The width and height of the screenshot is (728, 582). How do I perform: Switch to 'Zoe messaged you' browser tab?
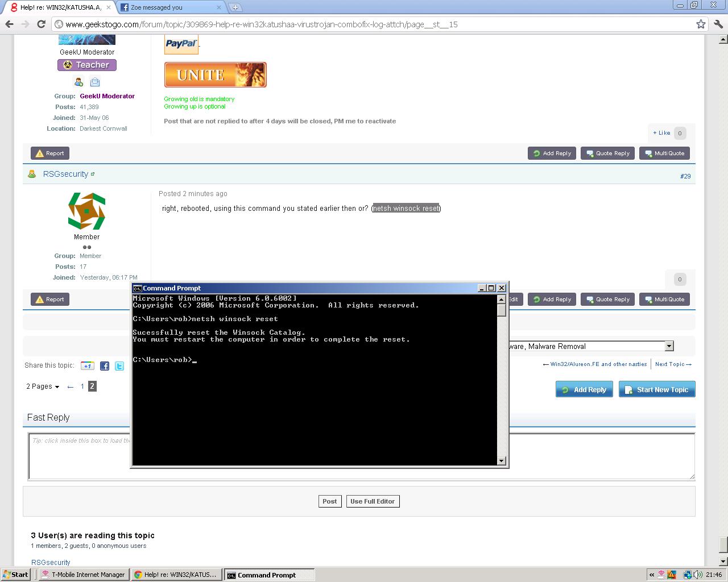tap(169, 7)
